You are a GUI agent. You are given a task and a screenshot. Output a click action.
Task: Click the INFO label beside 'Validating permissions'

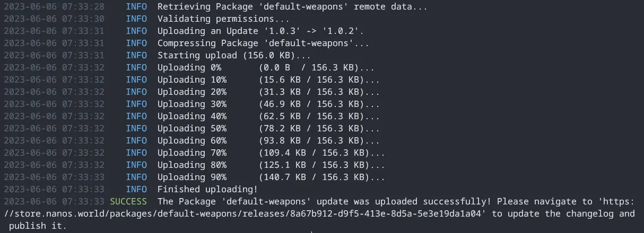click(x=136, y=19)
